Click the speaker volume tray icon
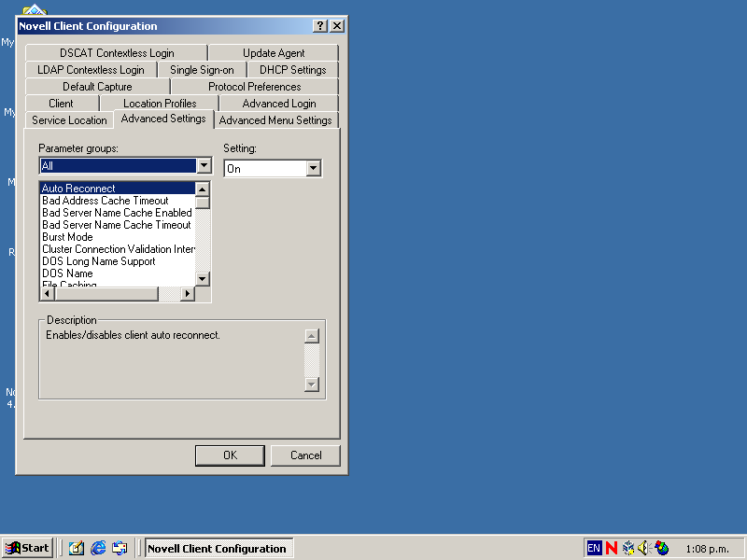Viewport: 747px width, 560px height. click(644, 548)
